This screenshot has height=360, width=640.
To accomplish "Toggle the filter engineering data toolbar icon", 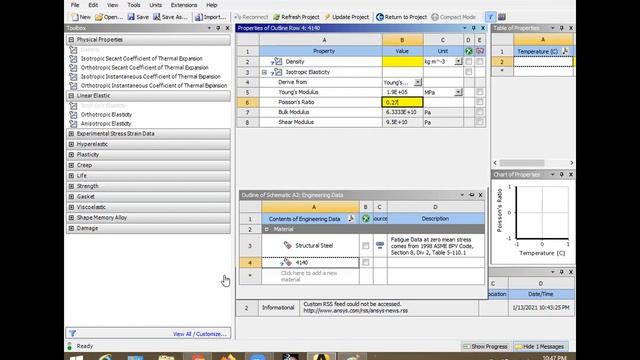I will (x=490, y=17).
